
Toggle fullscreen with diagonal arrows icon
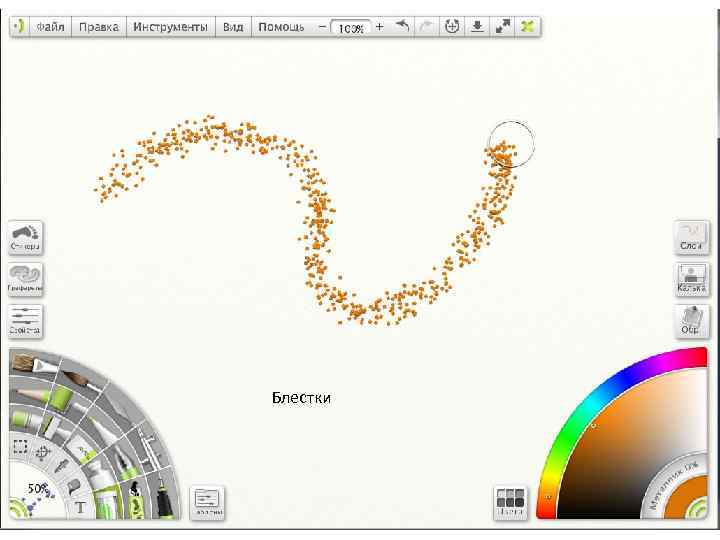coord(503,27)
